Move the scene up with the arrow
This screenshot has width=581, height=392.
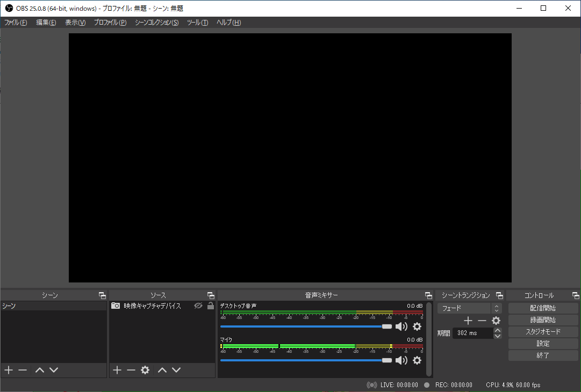(40, 370)
